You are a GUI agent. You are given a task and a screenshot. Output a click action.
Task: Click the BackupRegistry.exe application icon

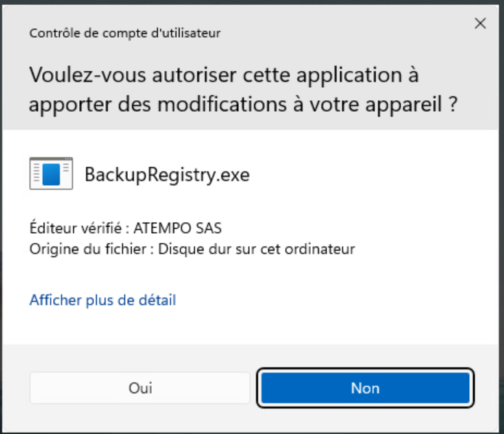click(51, 173)
